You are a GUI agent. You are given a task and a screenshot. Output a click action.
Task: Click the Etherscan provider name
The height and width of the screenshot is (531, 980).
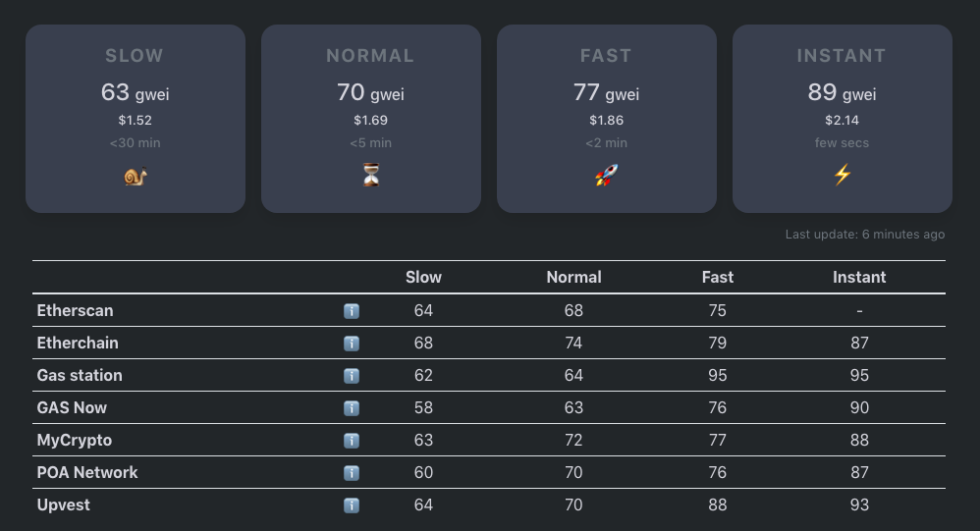coord(76,311)
